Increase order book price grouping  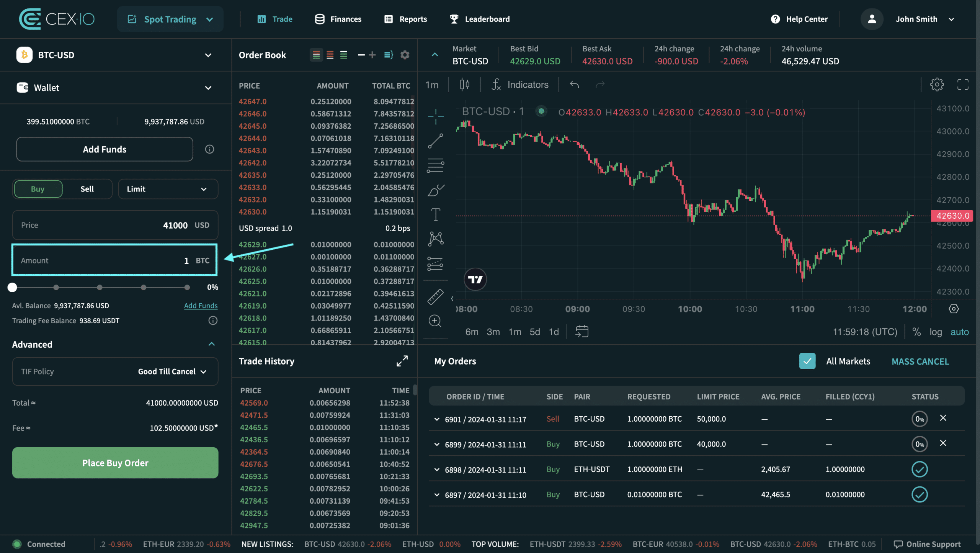[x=372, y=55]
